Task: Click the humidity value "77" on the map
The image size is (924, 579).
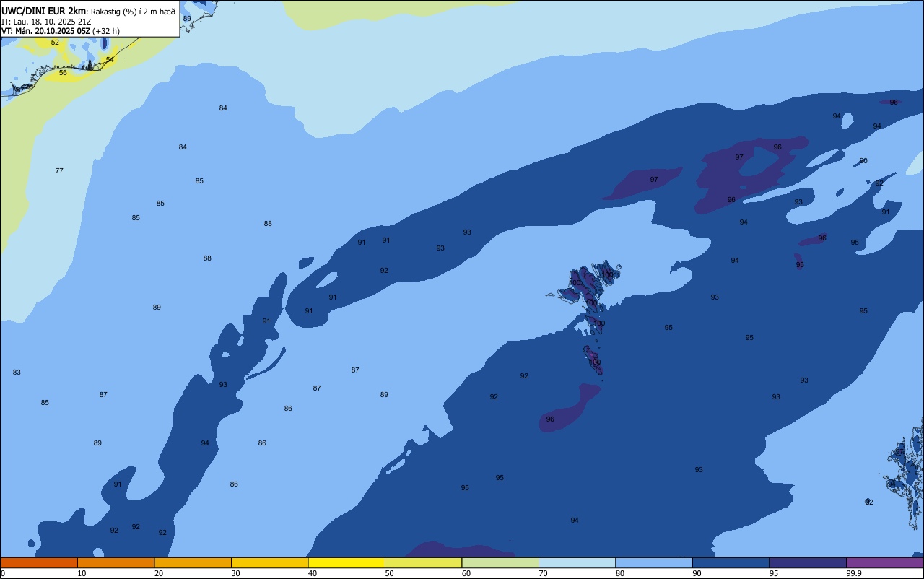Action: coord(59,171)
